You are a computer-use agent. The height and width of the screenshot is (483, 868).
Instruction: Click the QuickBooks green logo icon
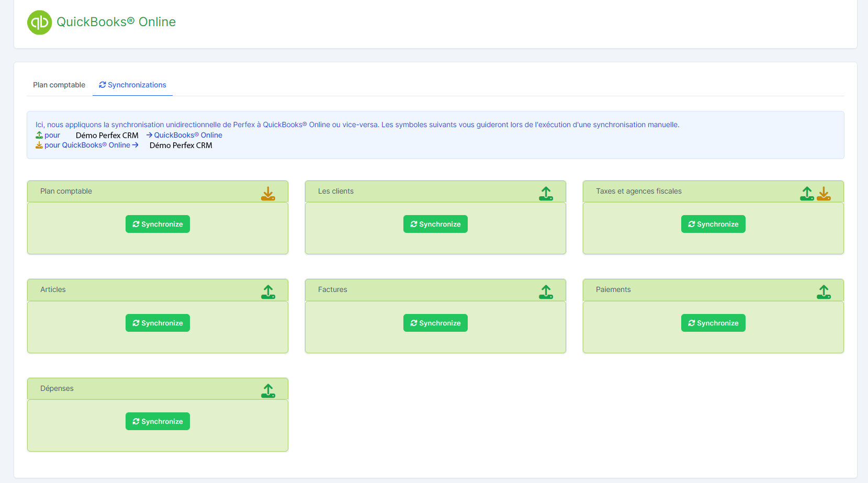(39, 23)
